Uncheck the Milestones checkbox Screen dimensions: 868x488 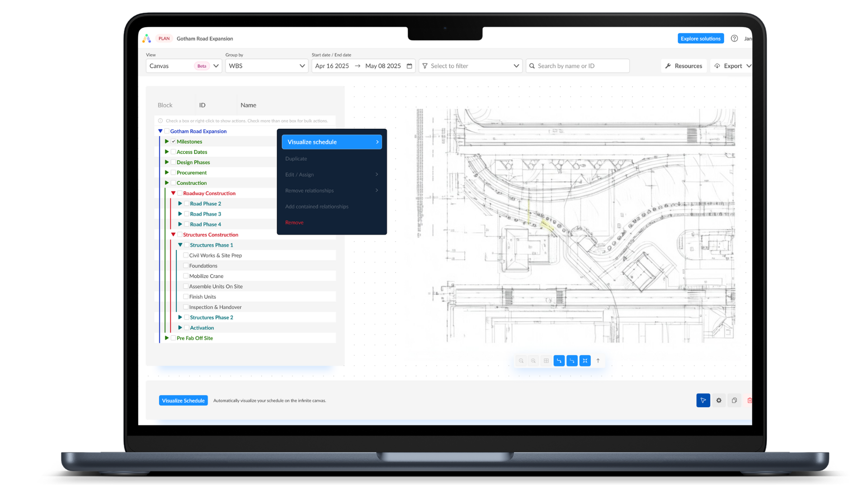click(173, 141)
